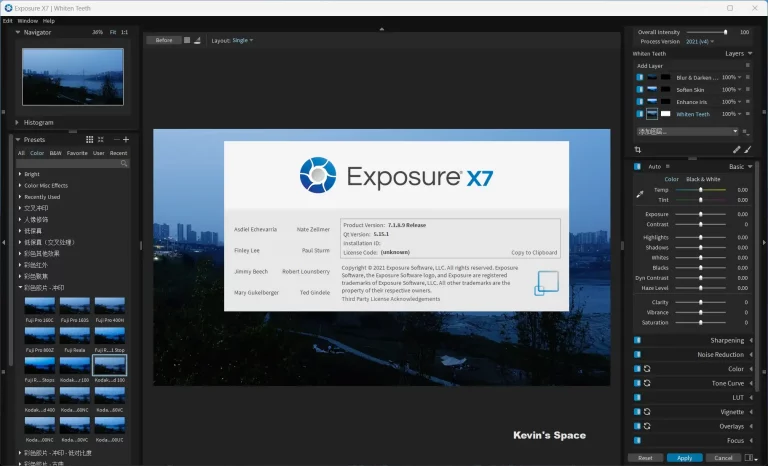
Task: Click the Apply button
Action: coord(684,458)
